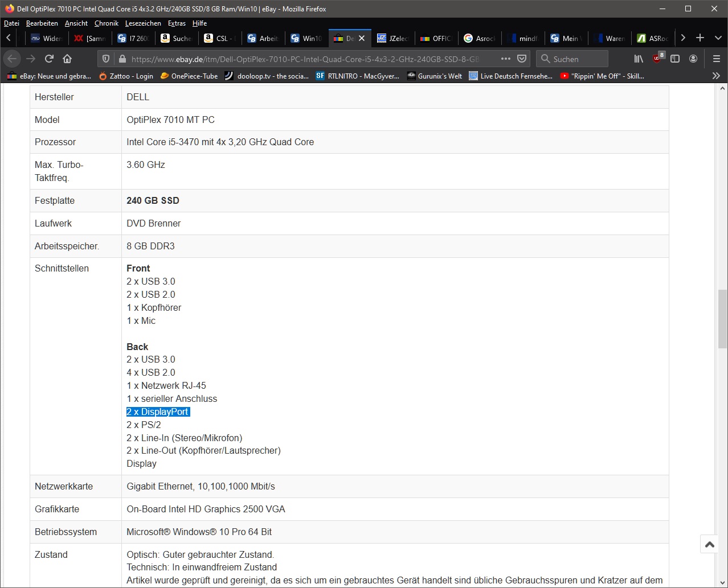Open the Library bookmarks icon
This screenshot has width=728, height=588.
[639, 59]
